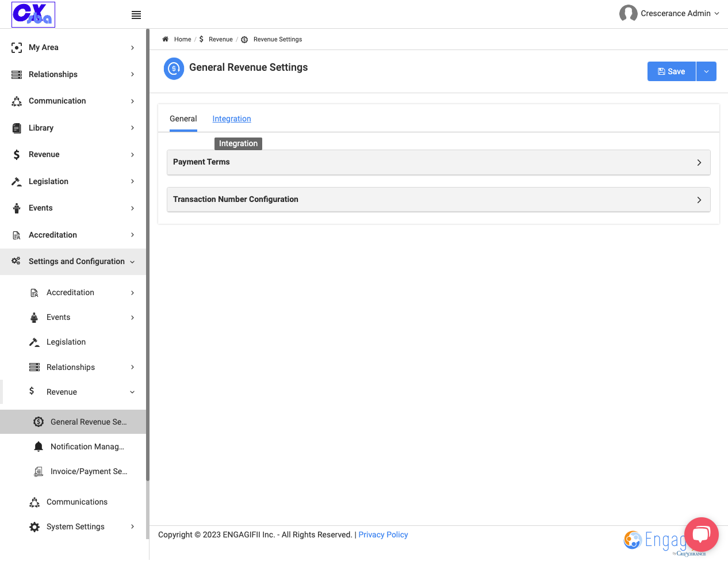Click the Invoice/Payment Settings icon

(x=39, y=472)
